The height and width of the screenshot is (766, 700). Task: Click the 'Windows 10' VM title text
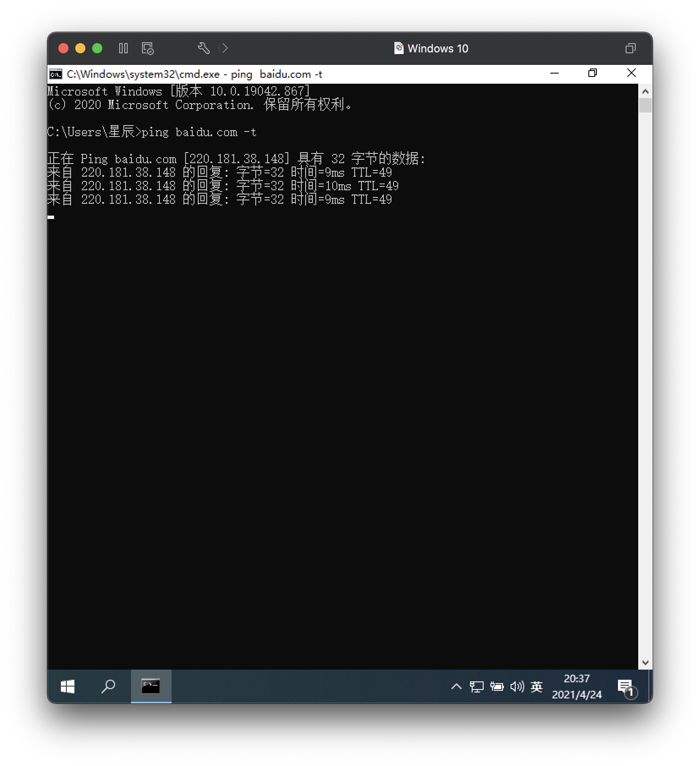438,48
